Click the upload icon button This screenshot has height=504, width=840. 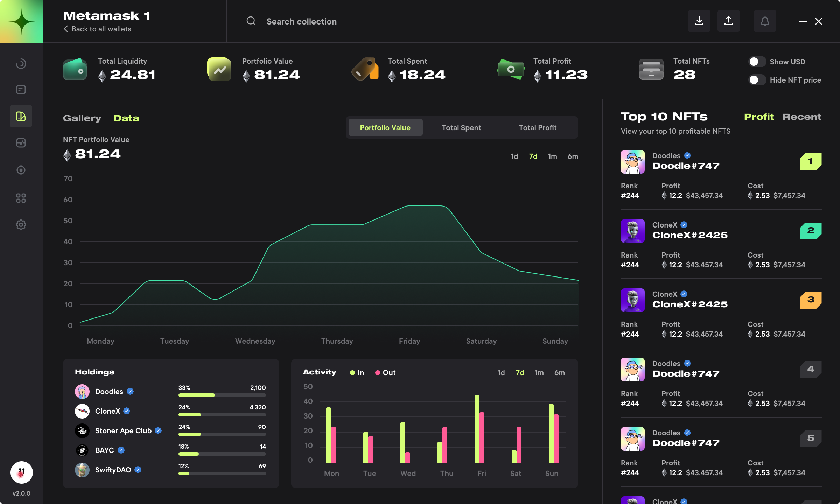pyautogui.click(x=729, y=21)
